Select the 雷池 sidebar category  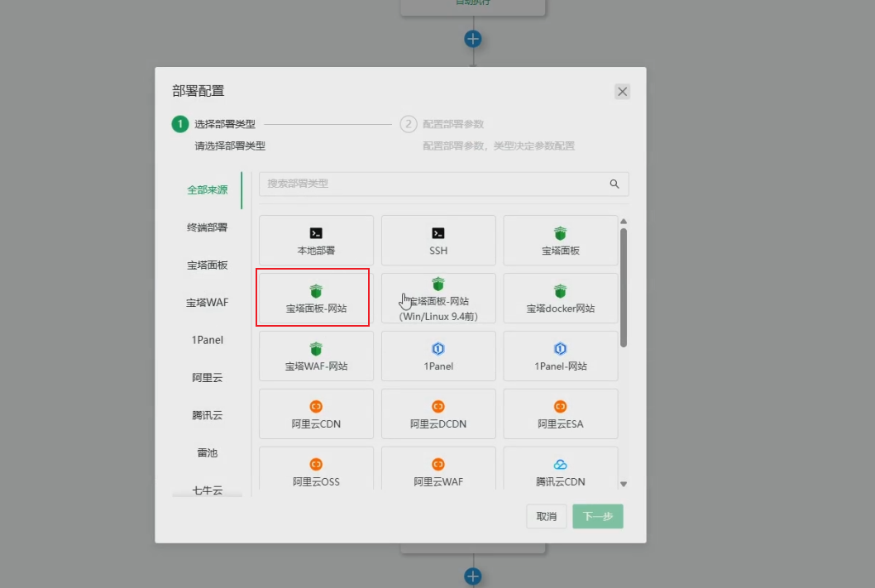point(207,452)
